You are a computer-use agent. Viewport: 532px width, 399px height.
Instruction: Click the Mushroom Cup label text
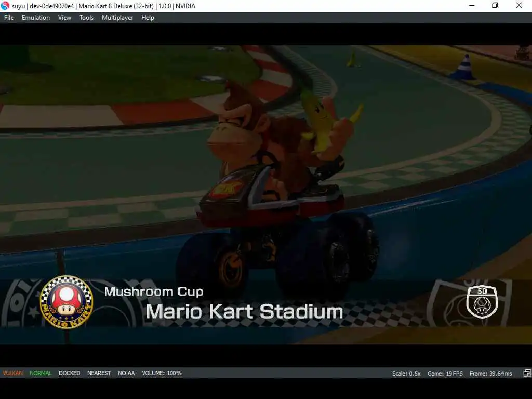(154, 292)
